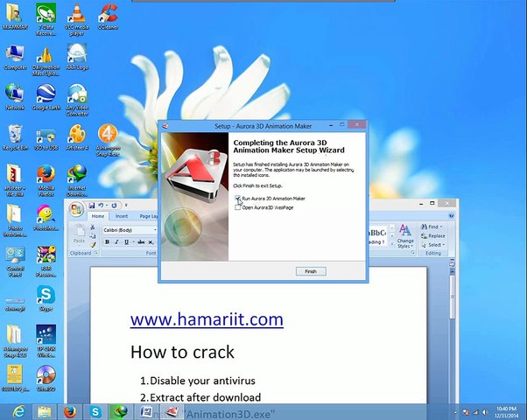
Task: Click the Paste button in Word
Action: (x=80, y=234)
